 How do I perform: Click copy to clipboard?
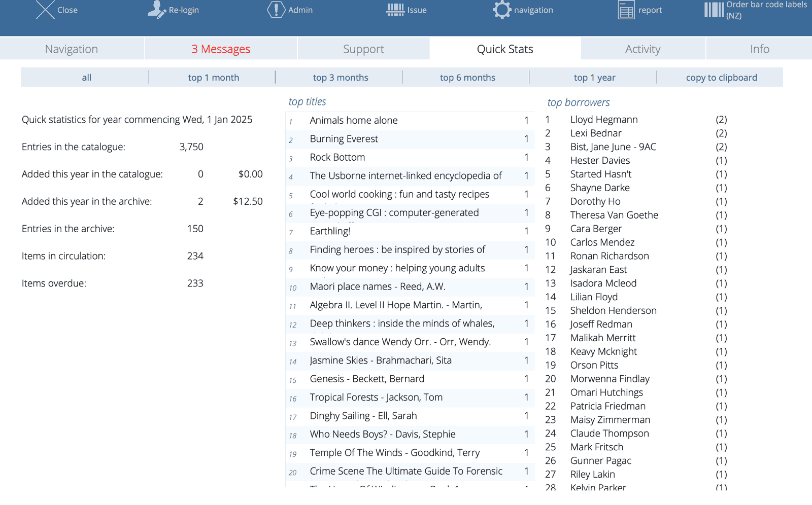[x=721, y=78]
